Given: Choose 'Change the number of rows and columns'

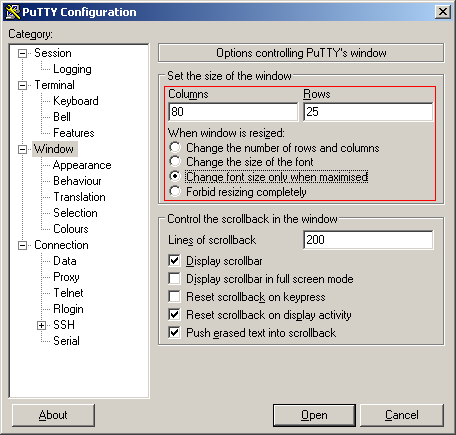Looking at the screenshot, I should point(175,147).
